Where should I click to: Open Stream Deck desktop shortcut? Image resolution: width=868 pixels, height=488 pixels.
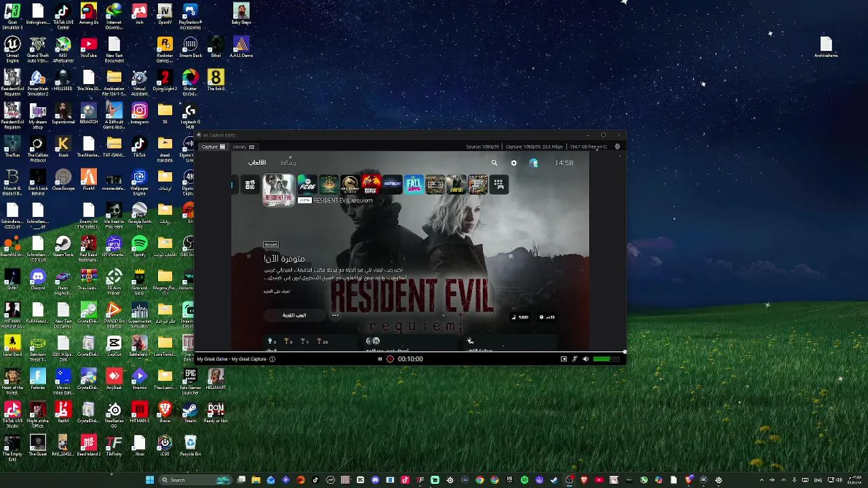click(x=190, y=47)
